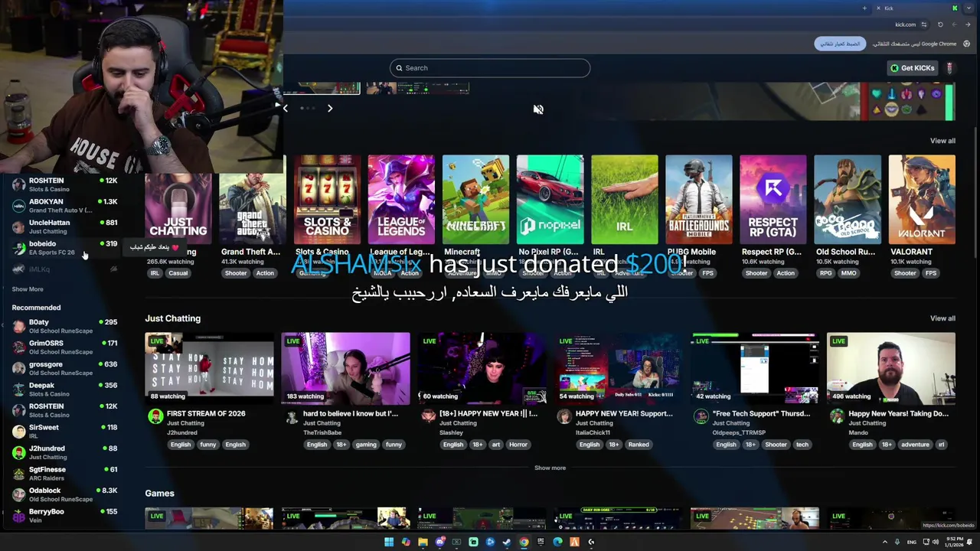Viewport: 980px width, 551px height.
Task: Click the Get KICKs button
Action: tap(912, 68)
